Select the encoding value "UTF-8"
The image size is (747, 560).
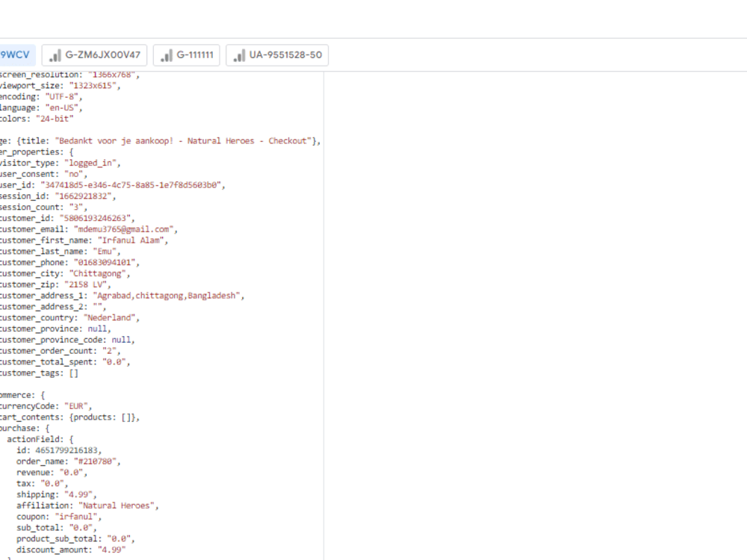point(61,96)
